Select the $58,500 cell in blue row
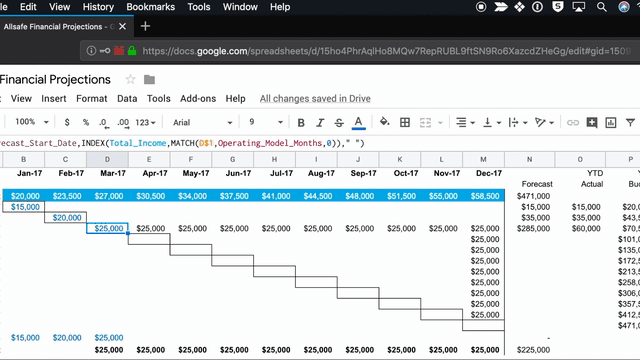640x360 pixels. [x=484, y=196]
